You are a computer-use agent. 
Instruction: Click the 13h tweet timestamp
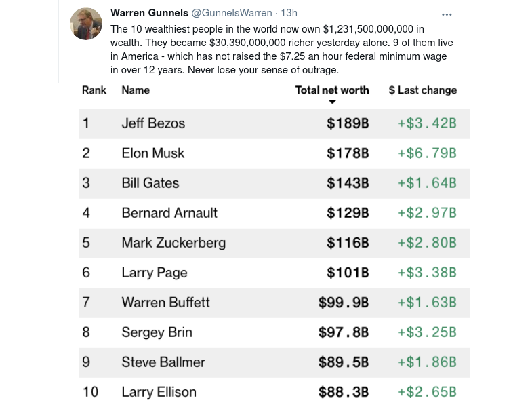click(x=289, y=13)
